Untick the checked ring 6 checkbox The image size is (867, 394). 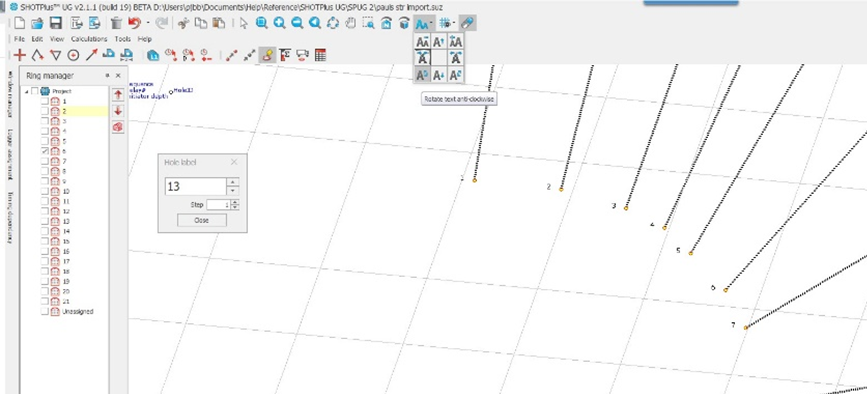point(45,150)
